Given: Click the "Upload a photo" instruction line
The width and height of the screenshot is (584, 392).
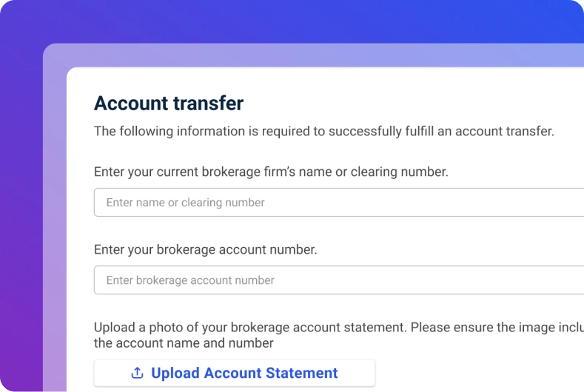Looking at the screenshot, I should (x=338, y=327).
